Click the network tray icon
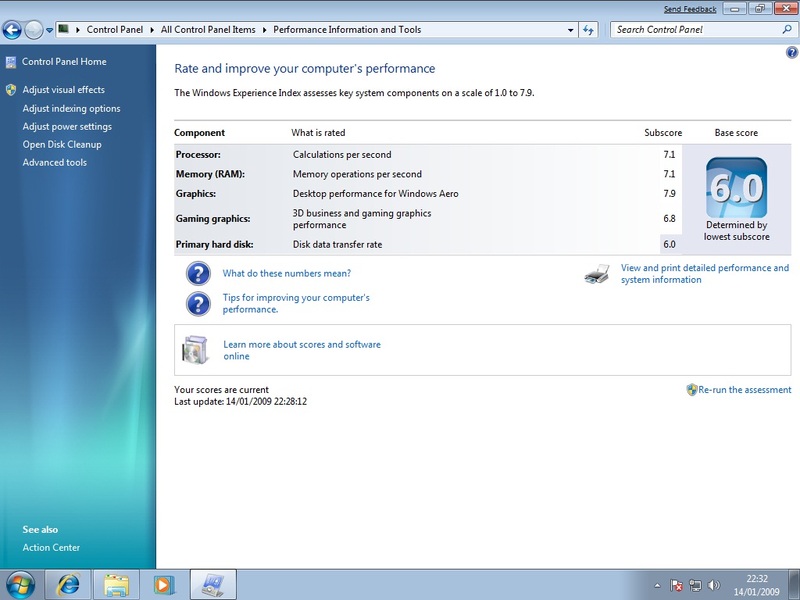This screenshot has height=600, width=800. click(695, 586)
